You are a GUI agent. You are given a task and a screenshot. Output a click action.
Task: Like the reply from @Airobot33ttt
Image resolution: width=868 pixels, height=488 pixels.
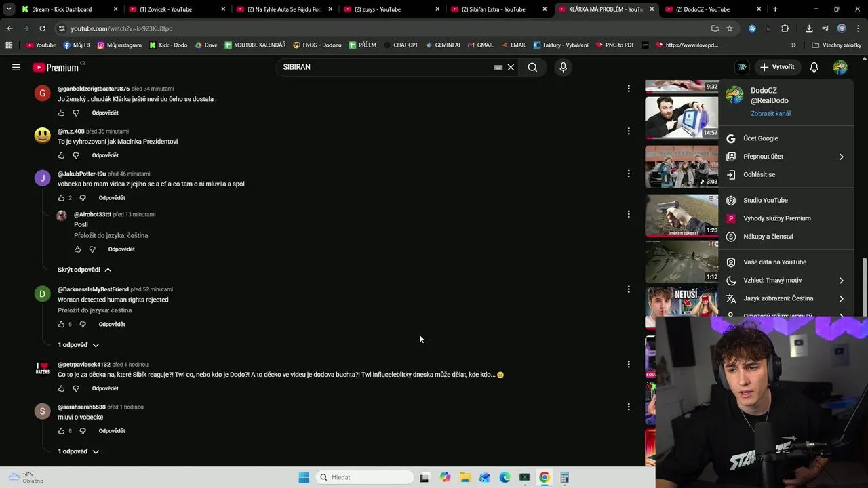77,249
